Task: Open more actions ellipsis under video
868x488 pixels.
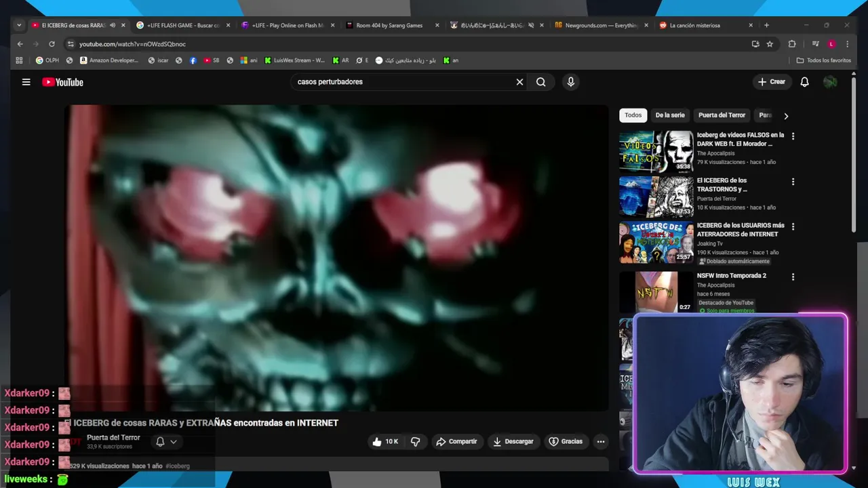Action: [x=600, y=441]
